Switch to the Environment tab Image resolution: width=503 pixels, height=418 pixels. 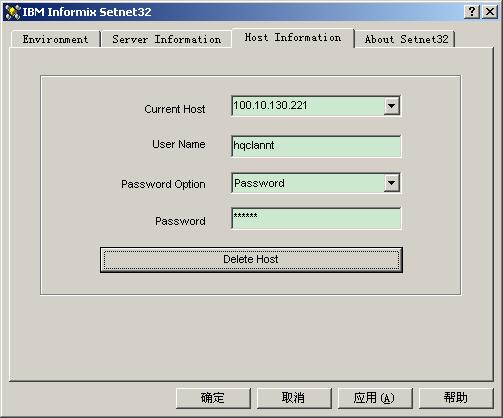point(55,39)
